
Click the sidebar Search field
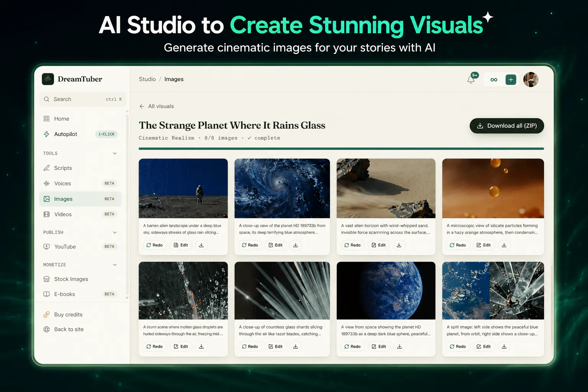click(x=82, y=99)
